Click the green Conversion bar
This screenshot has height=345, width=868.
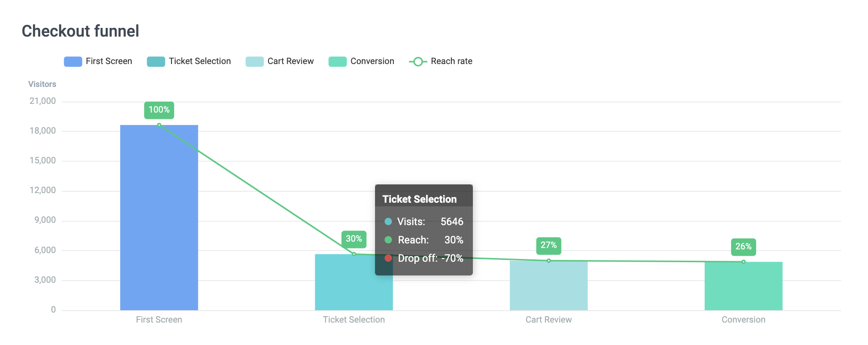[x=744, y=286]
